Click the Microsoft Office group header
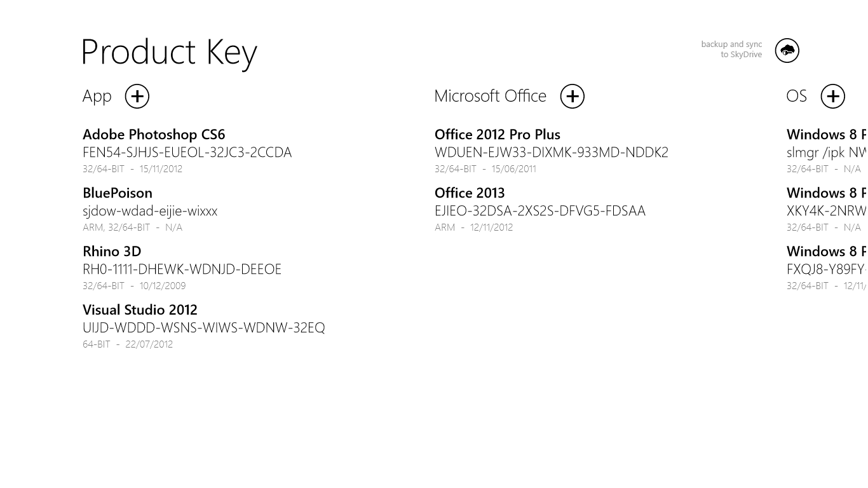Screen dimensions: 868x488 tap(490, 96)
